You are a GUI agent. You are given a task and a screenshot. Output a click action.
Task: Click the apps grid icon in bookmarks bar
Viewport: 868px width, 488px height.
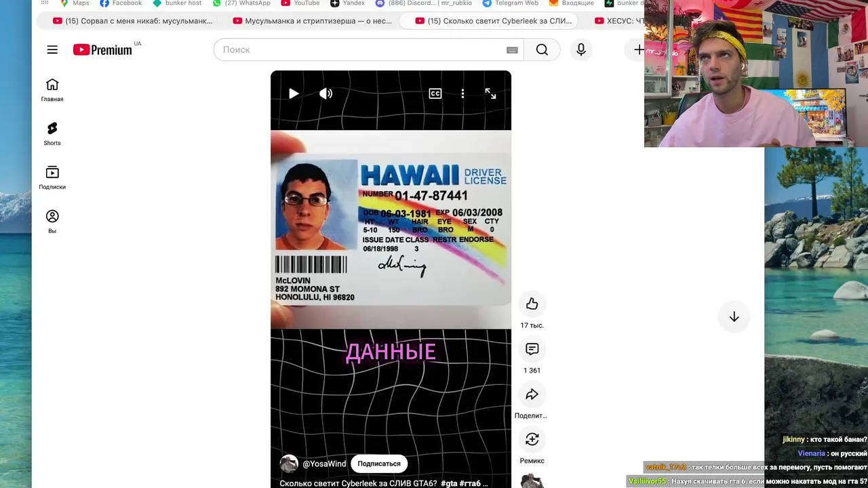tap(45, 3)
